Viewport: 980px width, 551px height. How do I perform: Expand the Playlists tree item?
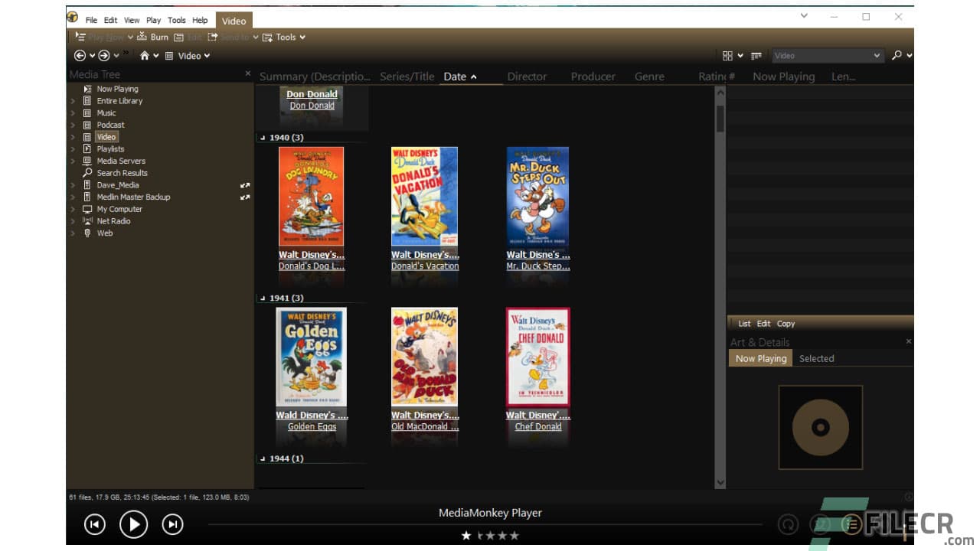73,148
